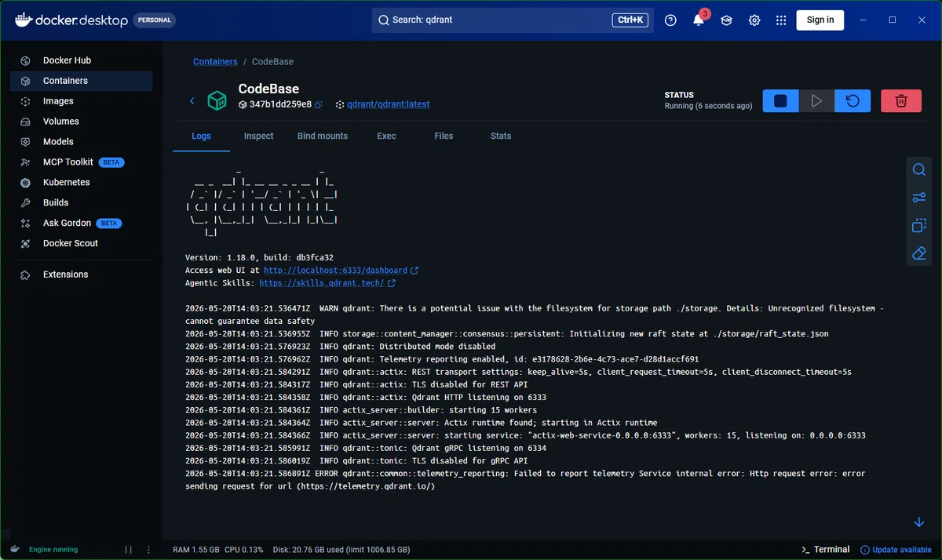Delete the CodeBase container
The height and width of the screenshot is (560, 942).
coord(901,101)
